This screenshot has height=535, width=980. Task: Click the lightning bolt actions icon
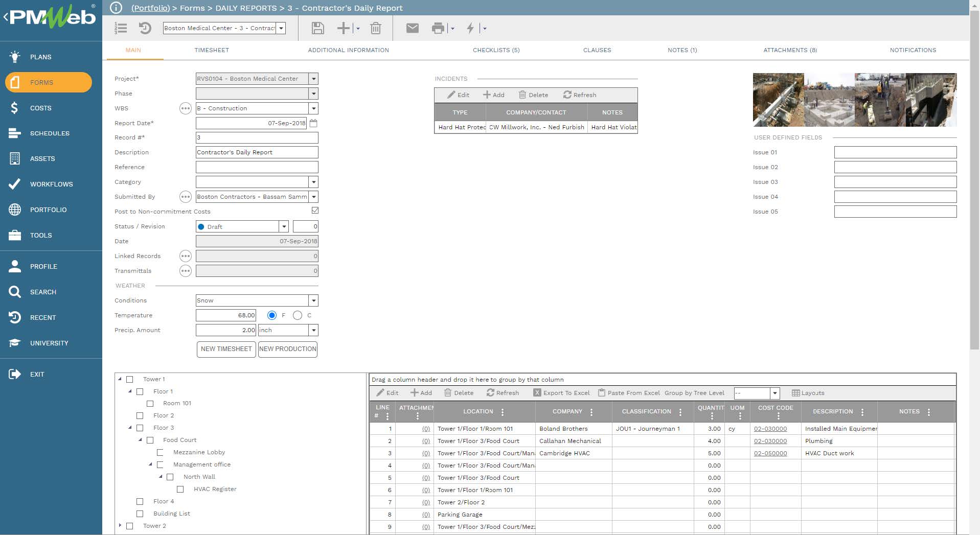click(470, 28)
